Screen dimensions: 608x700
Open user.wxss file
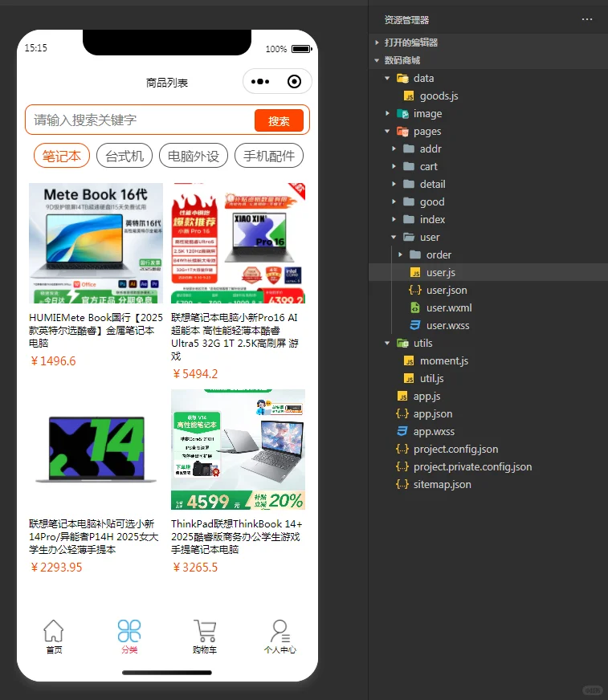[x=447, y=325]
